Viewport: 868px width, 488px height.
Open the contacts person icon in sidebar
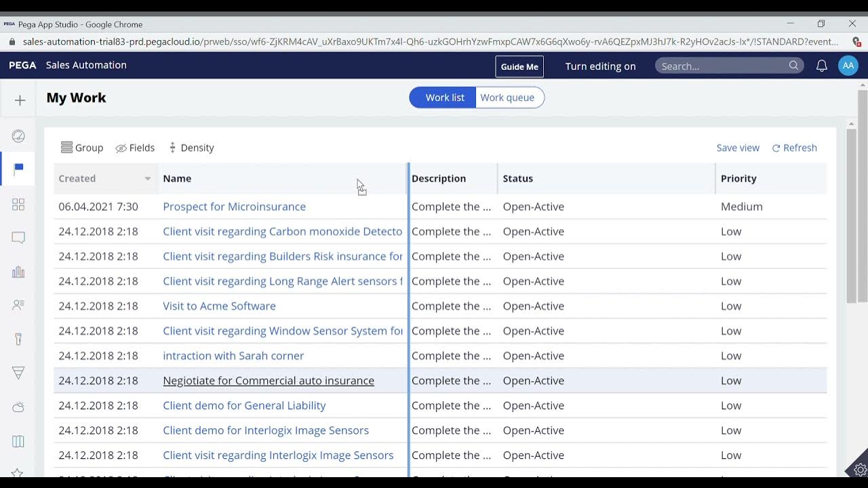[x=18, y=305]
